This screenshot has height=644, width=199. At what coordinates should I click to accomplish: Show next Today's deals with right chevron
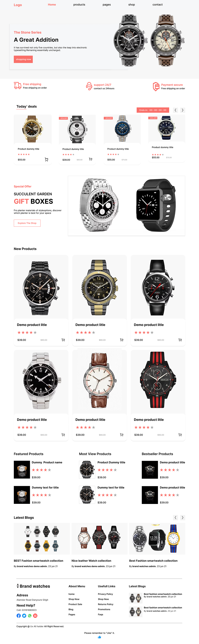click(x=182, y=110)
